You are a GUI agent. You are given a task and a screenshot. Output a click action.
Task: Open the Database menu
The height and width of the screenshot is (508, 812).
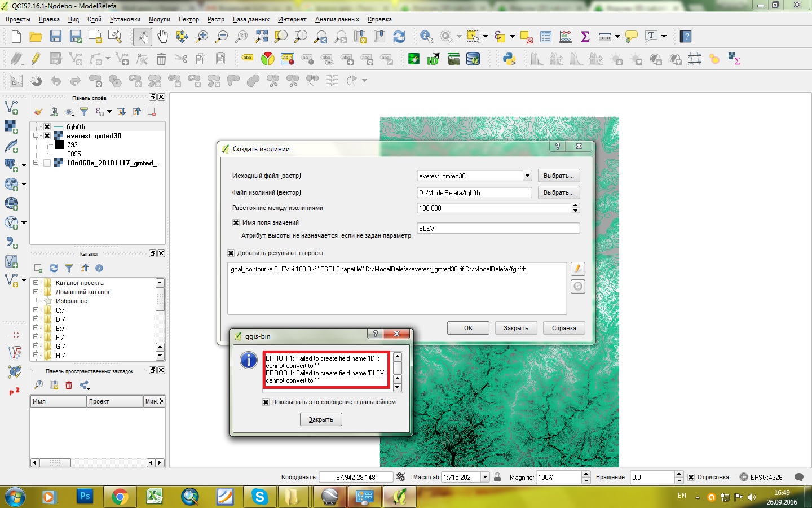click(251, 19)
